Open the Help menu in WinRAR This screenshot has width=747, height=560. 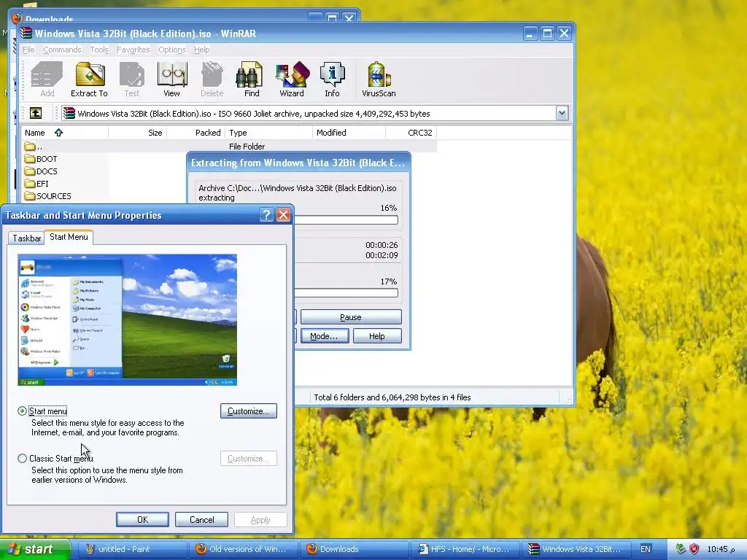201,50
